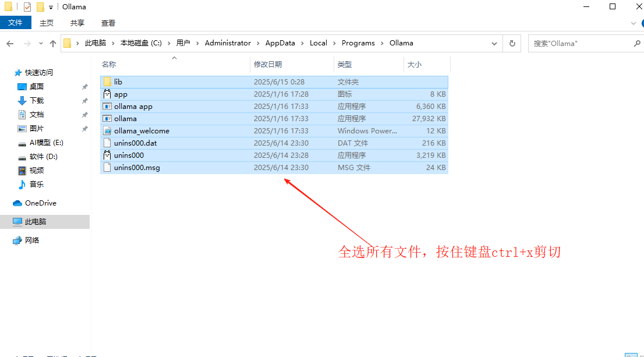644x357 pixels.
Task: Click Properties icon in quick access toolbar
Action: click(x=27, y=7)
